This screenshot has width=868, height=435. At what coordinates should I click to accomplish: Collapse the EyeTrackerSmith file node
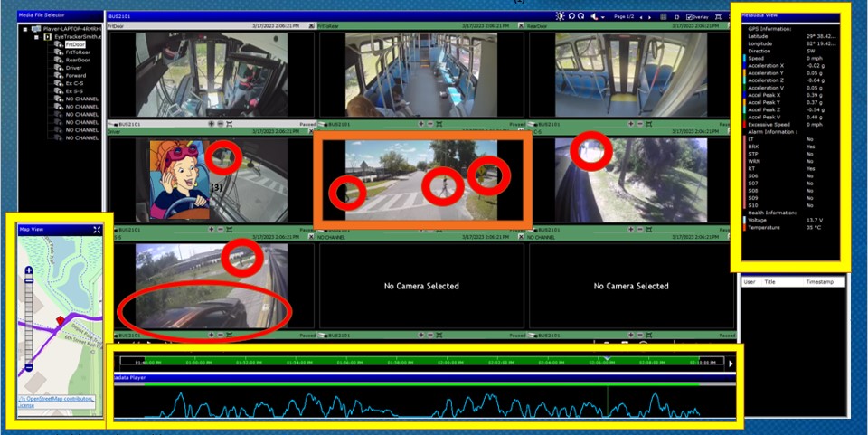[x=37, y=38]
